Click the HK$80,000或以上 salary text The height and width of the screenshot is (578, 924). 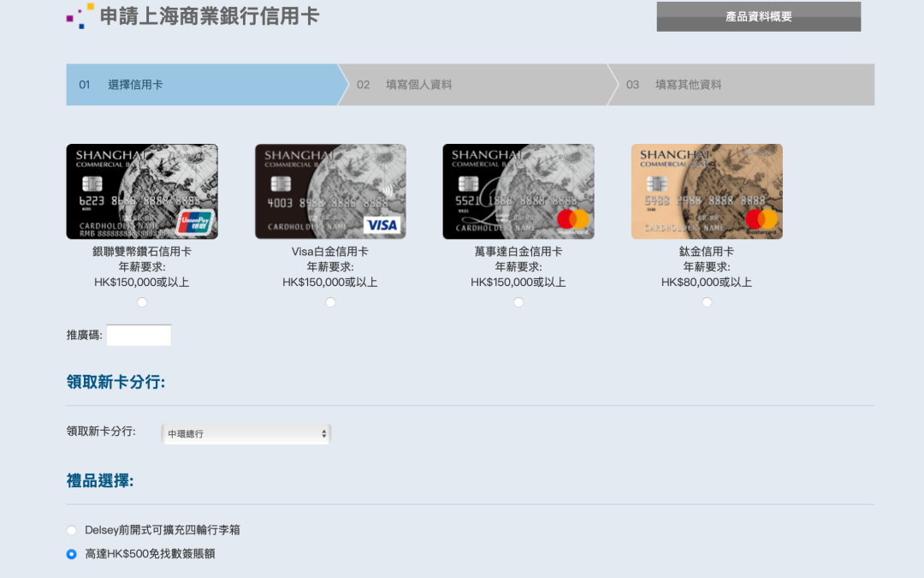click(707, 283)
